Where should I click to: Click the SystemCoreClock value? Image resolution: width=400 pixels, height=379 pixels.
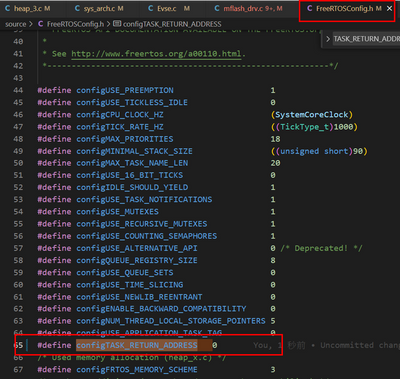coord(312,115)
